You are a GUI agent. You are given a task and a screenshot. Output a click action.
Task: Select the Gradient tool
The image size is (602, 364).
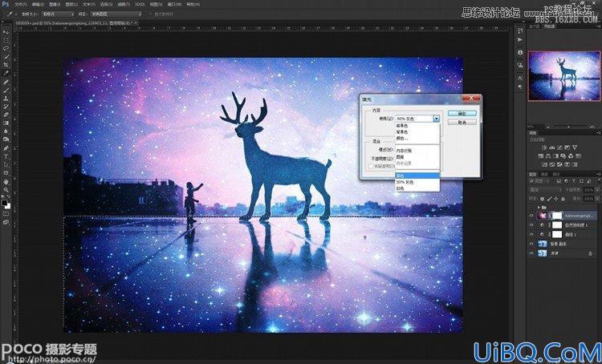click(6, 123)
